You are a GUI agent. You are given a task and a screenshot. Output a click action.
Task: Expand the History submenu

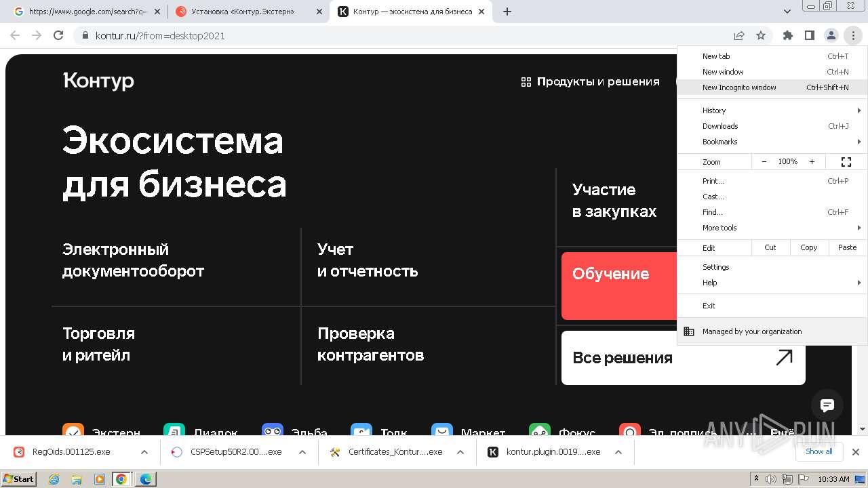[x=772, y=110]
